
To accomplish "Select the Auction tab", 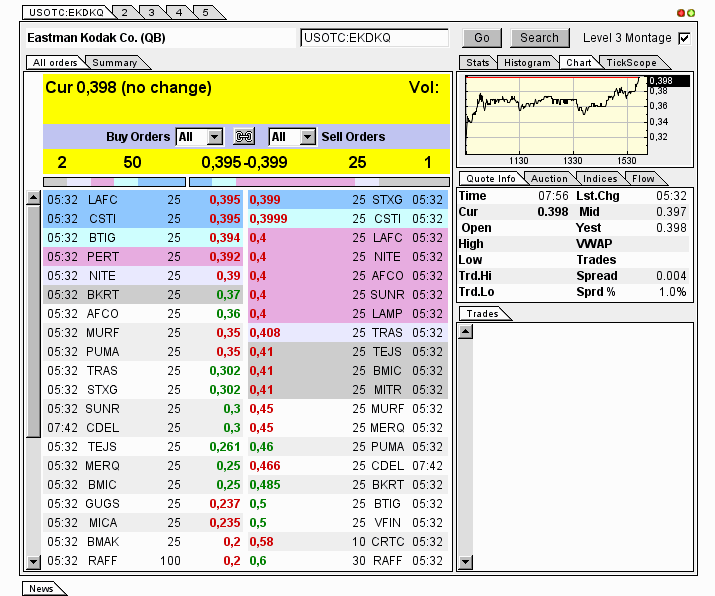I will [x=549, y=178].
